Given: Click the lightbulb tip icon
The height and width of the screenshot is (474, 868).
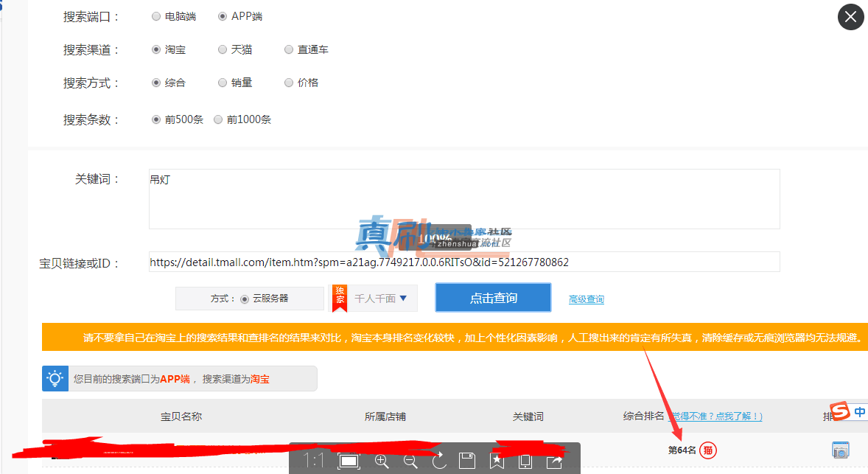Looking at the screenshot, I should coord(55,379).
